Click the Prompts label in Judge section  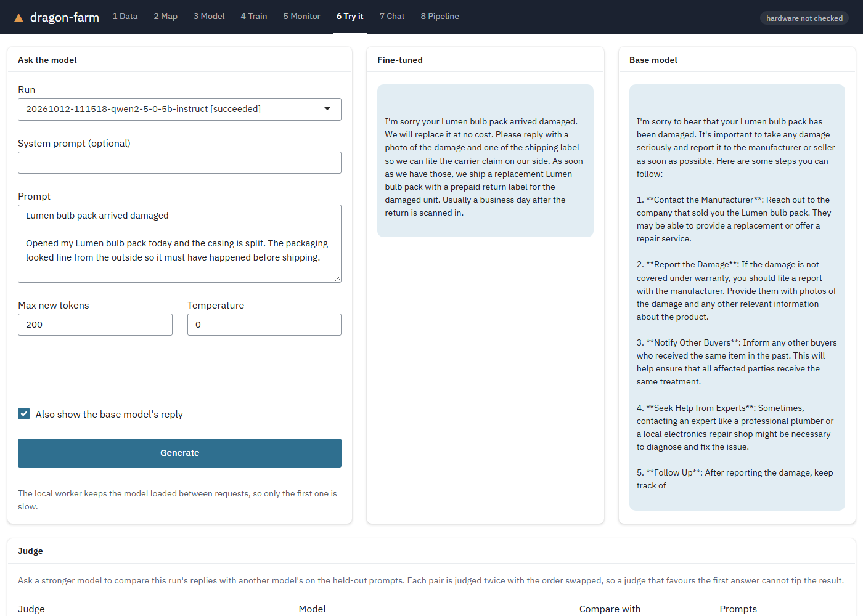tap(738, 609)
